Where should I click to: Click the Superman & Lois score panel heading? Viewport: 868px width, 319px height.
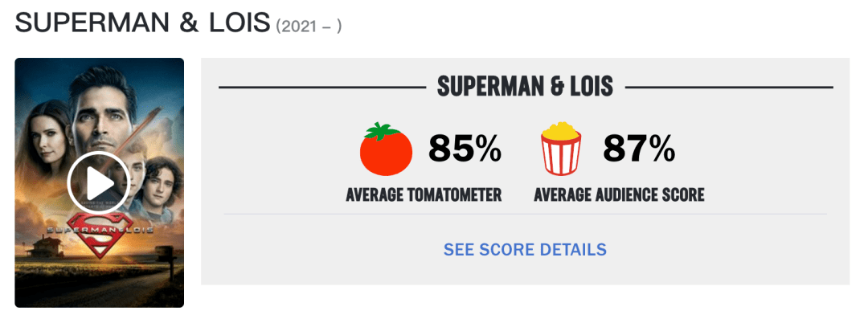(x=526, y=87)
